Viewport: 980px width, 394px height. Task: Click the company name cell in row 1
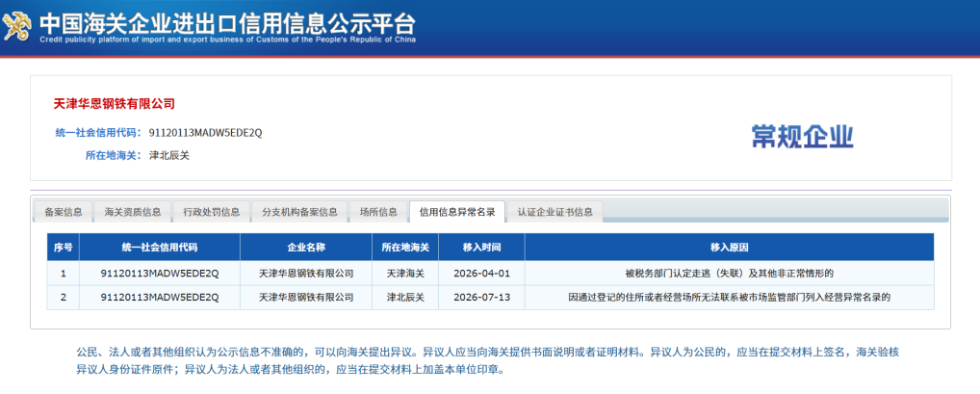pos(306,274)
